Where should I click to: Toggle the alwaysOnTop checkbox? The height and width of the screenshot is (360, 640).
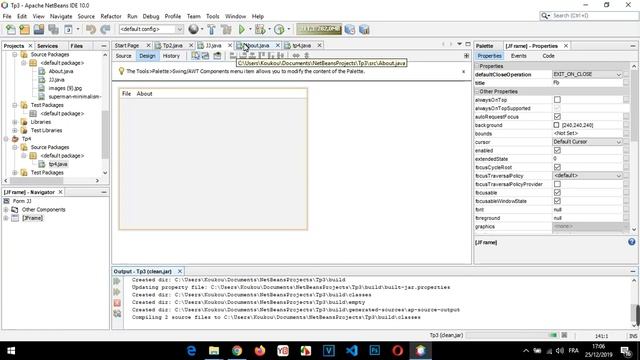tap(557, 100)
